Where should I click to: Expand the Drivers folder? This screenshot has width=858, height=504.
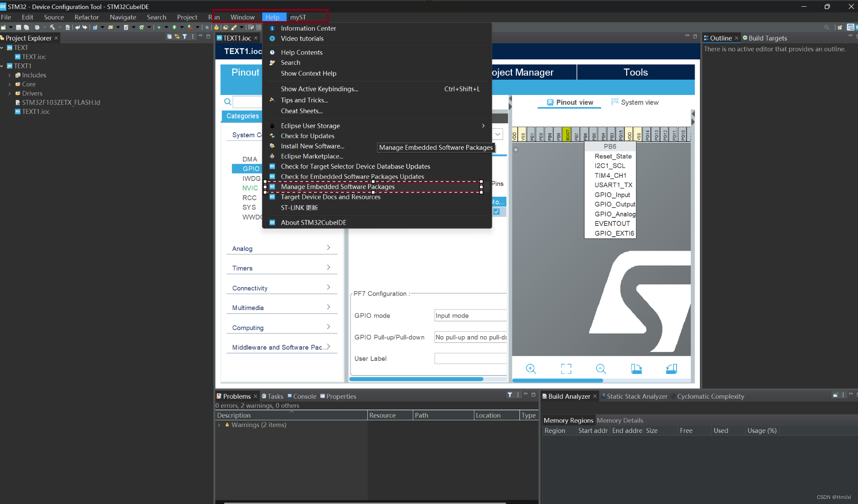[x=9, y=94]
